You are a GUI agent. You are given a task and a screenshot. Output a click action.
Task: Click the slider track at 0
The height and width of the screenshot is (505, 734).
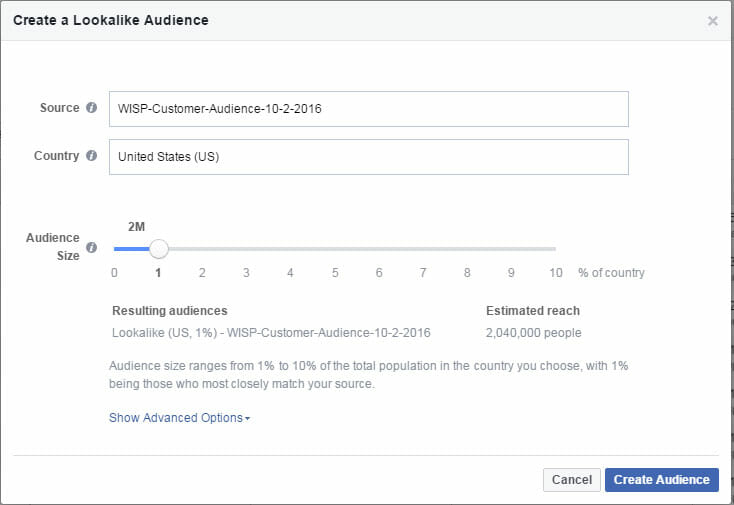(115, 249)
